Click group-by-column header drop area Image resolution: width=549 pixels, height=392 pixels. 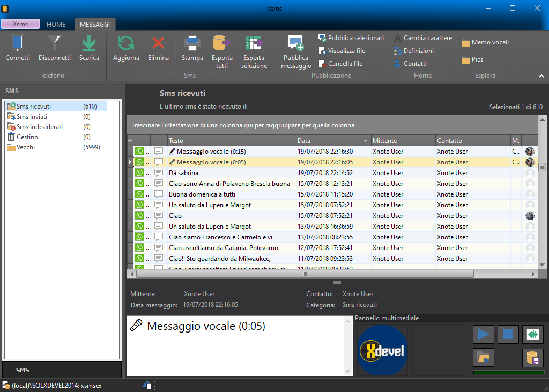[x=332, y=125]
